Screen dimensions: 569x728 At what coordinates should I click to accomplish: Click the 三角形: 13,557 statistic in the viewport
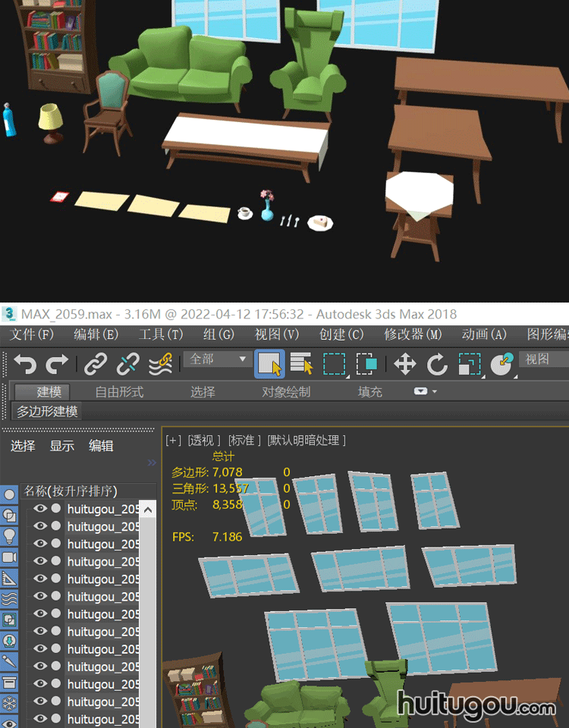pos(210,488)
